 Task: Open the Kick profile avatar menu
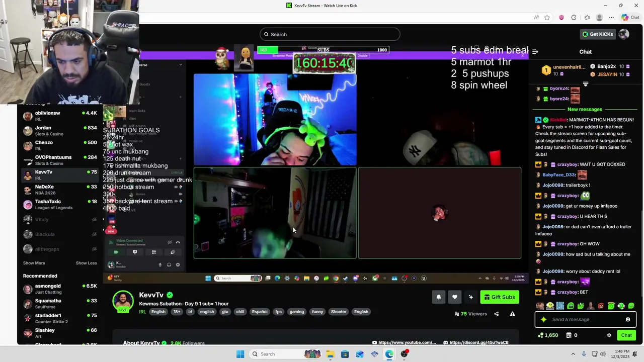624,34
